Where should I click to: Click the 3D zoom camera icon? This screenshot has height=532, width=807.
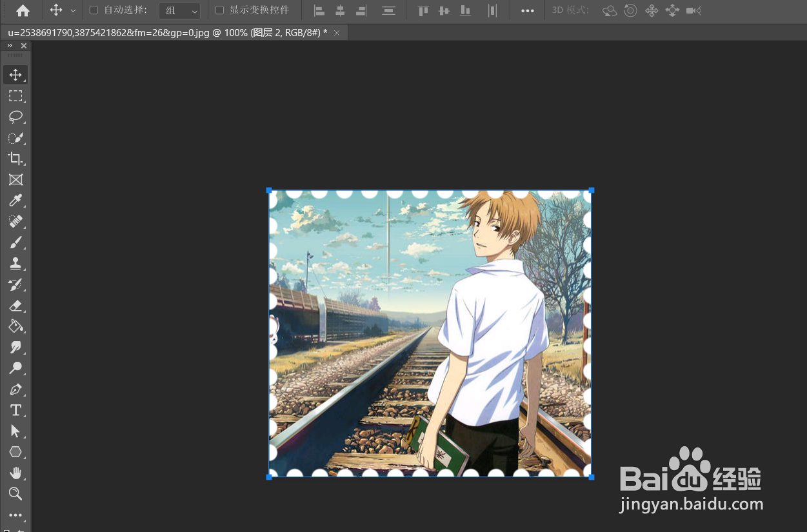(693, 11)
